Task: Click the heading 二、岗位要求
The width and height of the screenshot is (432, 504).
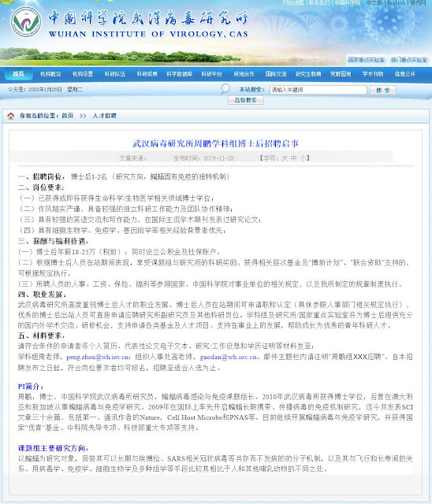Action: pos(41,187)
